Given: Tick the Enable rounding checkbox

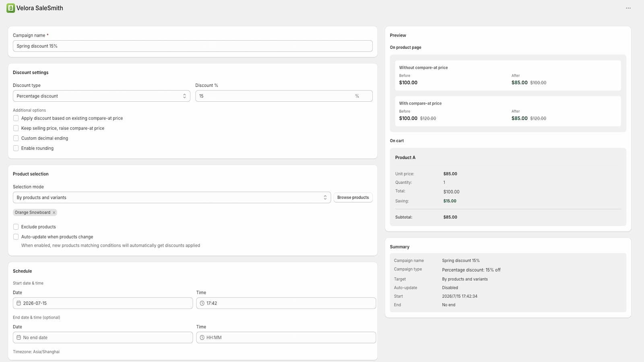Looking at the screenshot, I should tap(16, 148).
